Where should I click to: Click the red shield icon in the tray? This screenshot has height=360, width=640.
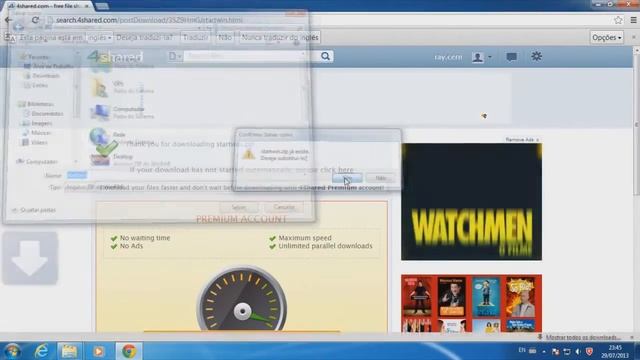click(589, 351)
